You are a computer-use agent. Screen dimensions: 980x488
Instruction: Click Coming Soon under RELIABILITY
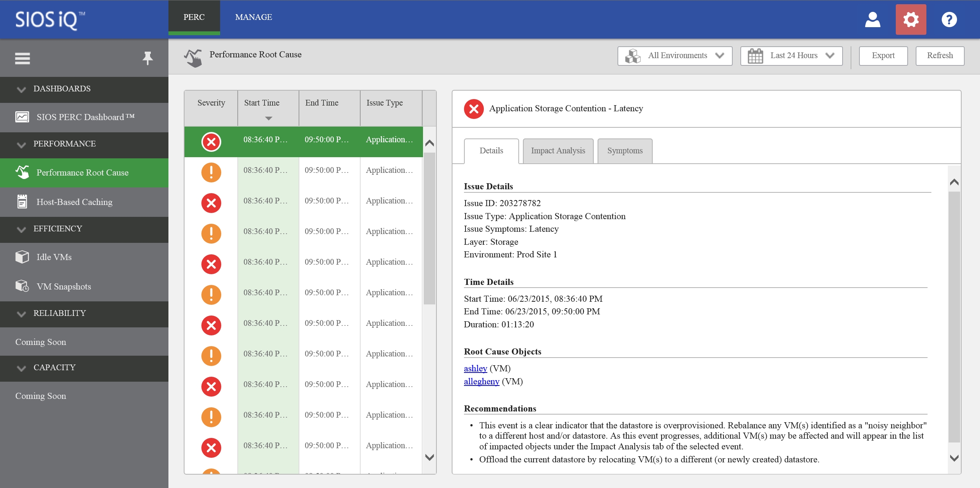[x=41, y=342]
